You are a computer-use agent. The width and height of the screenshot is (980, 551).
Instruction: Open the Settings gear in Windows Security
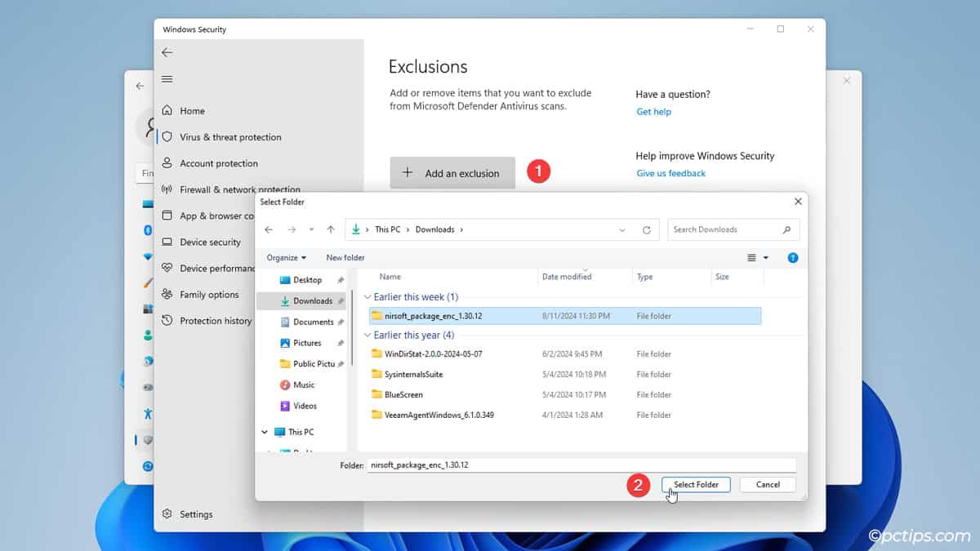click(x=167, y=514)
